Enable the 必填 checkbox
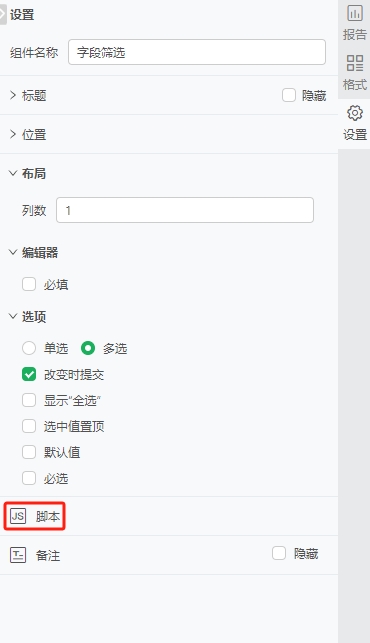This screenshot has width=370, height=643. [29, 284]
